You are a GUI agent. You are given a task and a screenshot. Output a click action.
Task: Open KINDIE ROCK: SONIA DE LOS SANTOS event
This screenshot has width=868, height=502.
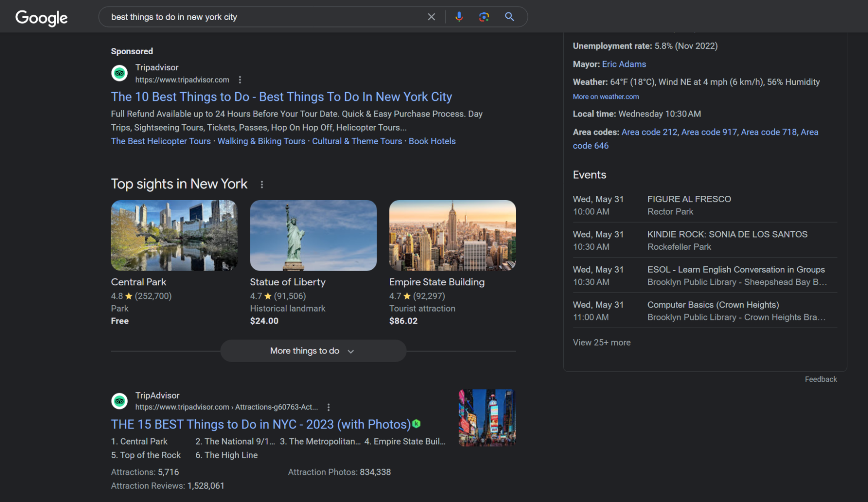(705, 241)
